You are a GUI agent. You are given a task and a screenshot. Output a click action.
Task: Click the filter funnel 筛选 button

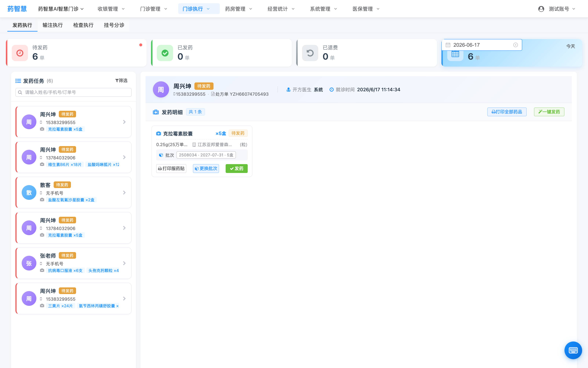pos(121,81)
